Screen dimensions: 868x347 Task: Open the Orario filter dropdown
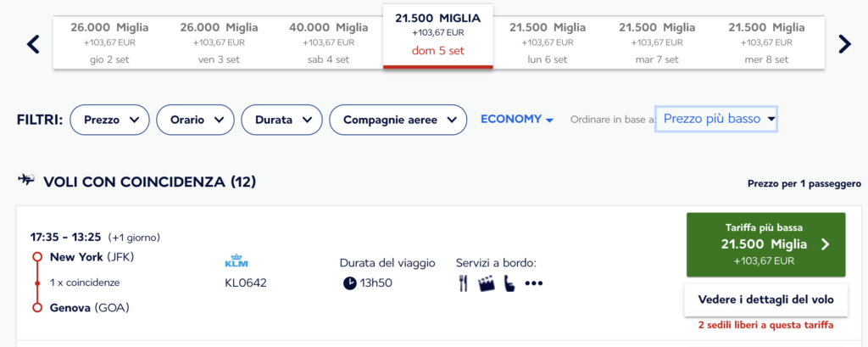[196, 120]
